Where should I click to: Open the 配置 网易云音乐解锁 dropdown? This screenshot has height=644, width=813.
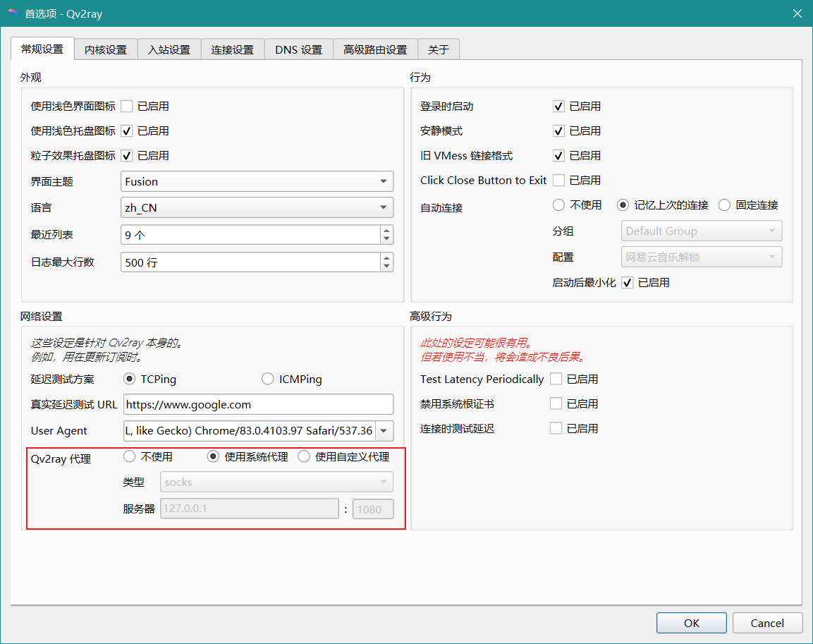coord(702,257)
